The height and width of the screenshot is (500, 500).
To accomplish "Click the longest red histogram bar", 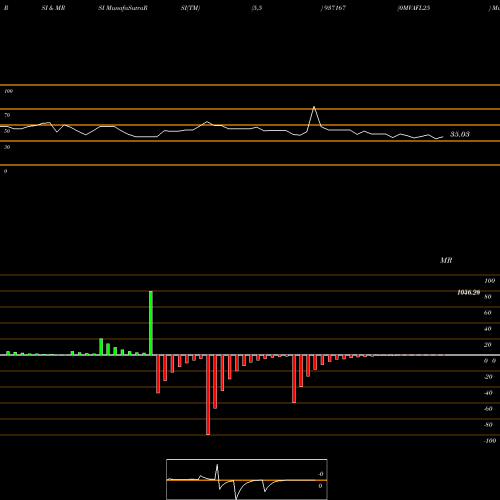I will coord(208,395).
